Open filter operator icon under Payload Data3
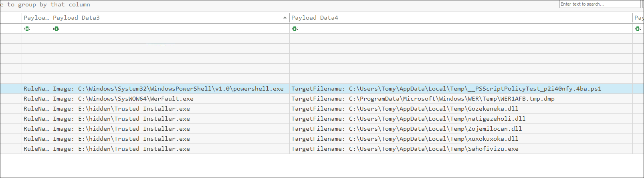Image resolution: width=644 pixels, height=178 pixels. (56, 28)
